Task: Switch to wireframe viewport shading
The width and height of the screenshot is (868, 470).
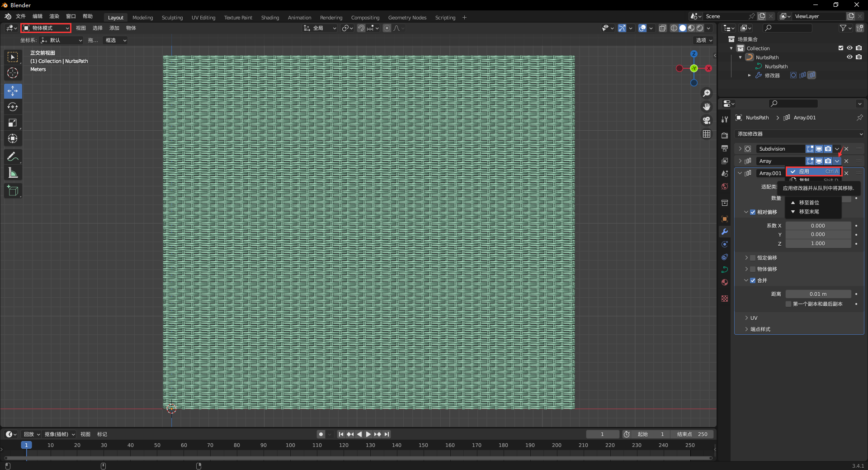Action: click(674, 28)
